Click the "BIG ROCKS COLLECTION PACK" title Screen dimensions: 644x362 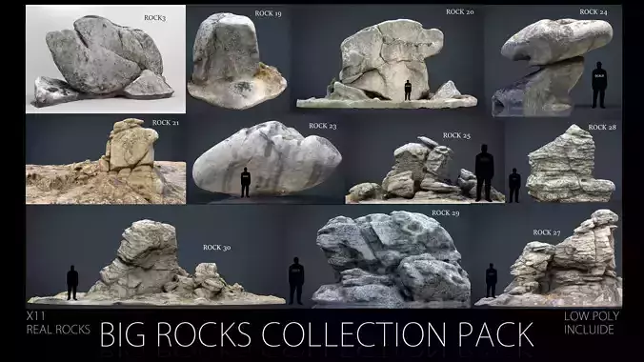316,334
